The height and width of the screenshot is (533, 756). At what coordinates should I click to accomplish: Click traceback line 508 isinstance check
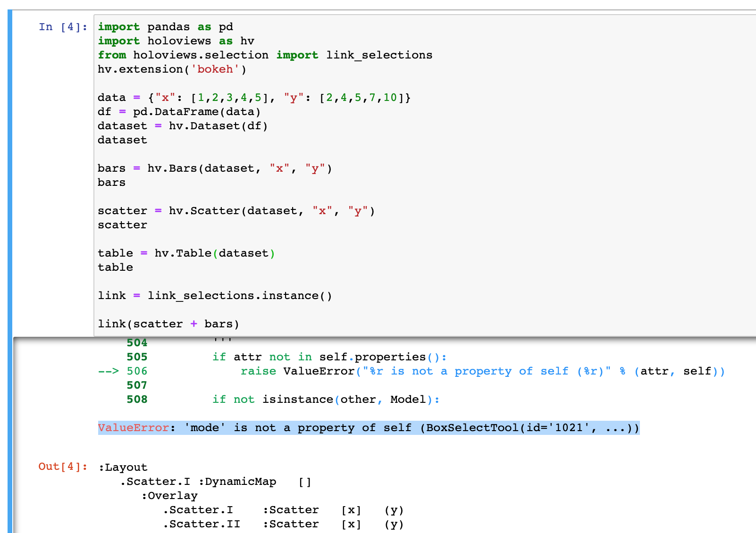point(326,400)
